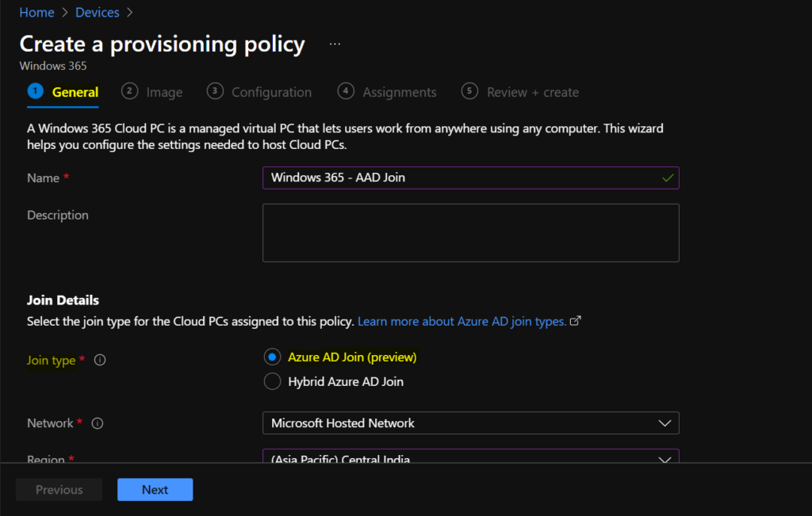Select Azure AD Join (preview) radio button

pos(273,357)
